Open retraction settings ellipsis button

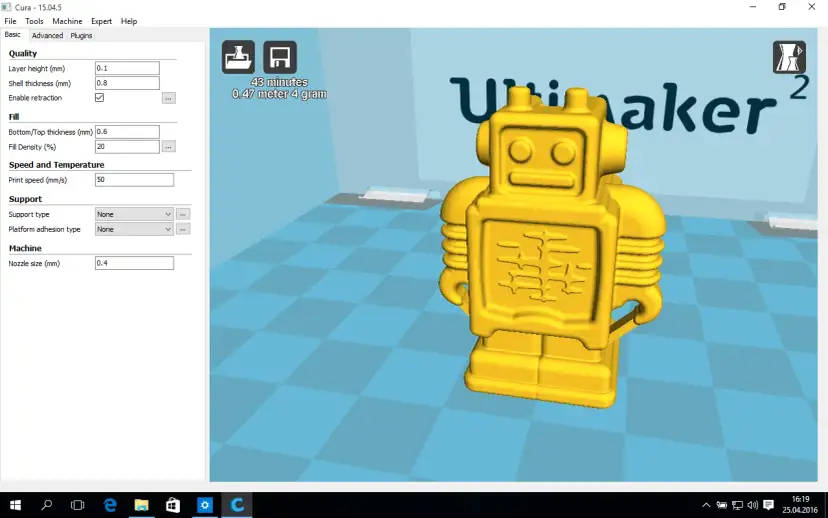pyautogui.click(x=168, y=98)
